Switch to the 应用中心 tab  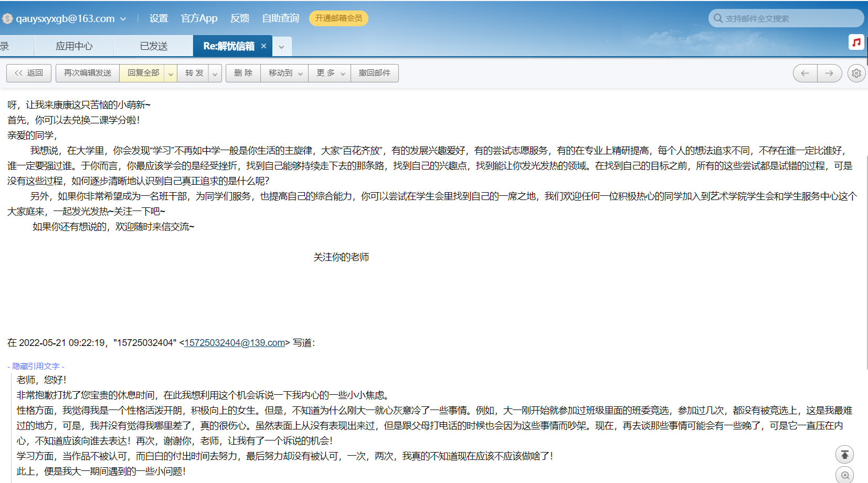click(74, 46)
